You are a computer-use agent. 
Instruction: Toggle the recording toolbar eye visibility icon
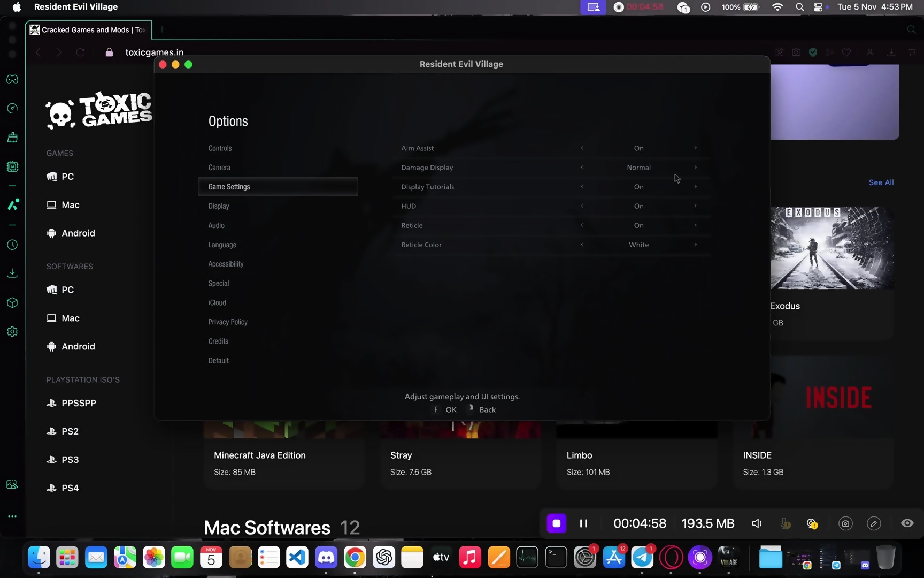[907, 523]
